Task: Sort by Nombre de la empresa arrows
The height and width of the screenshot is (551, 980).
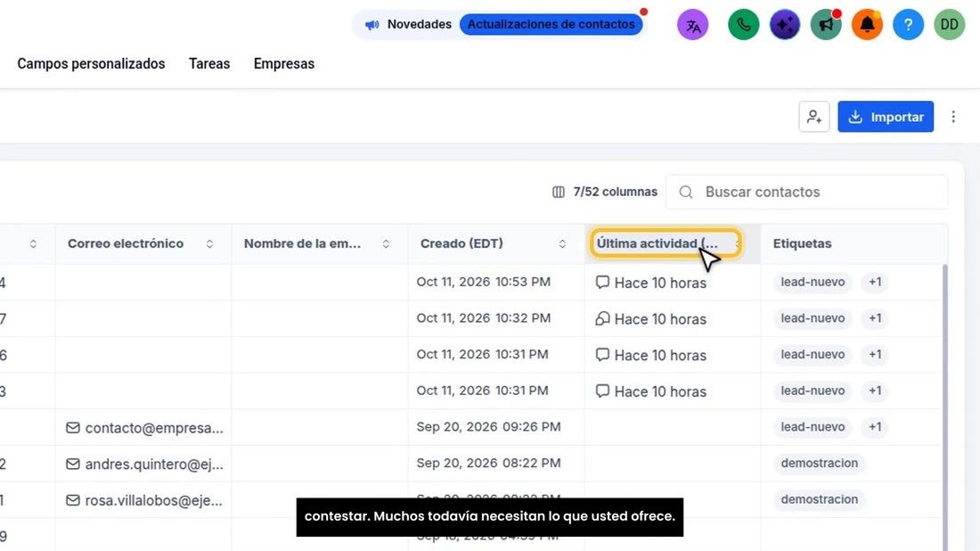Action: pyautogui.click(x=386, y=244)
